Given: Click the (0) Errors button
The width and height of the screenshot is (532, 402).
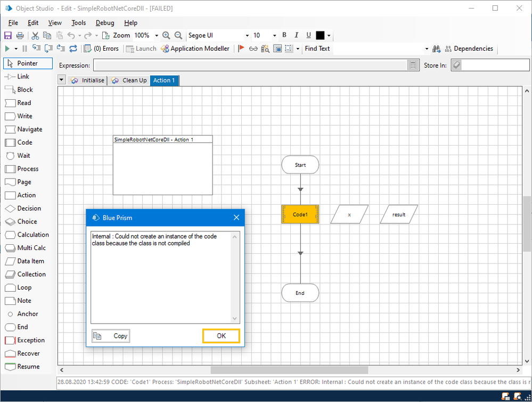Looking at the screenshot, I should [101, 49].
